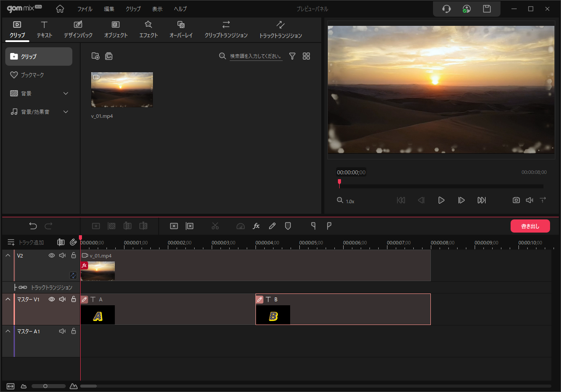Click the timeline zoom slider handle
561x392 pixels.
tap(45, 386)
